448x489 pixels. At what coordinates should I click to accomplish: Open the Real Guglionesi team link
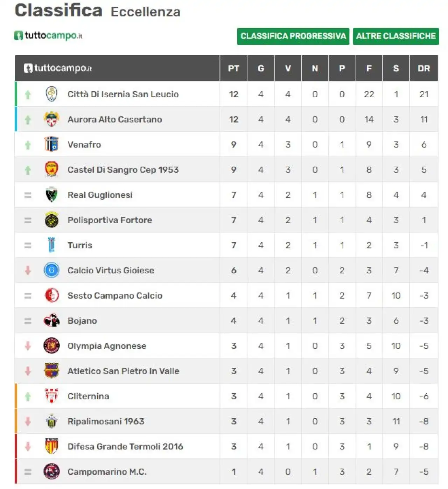pyautogui.click(x=100, y=195)
